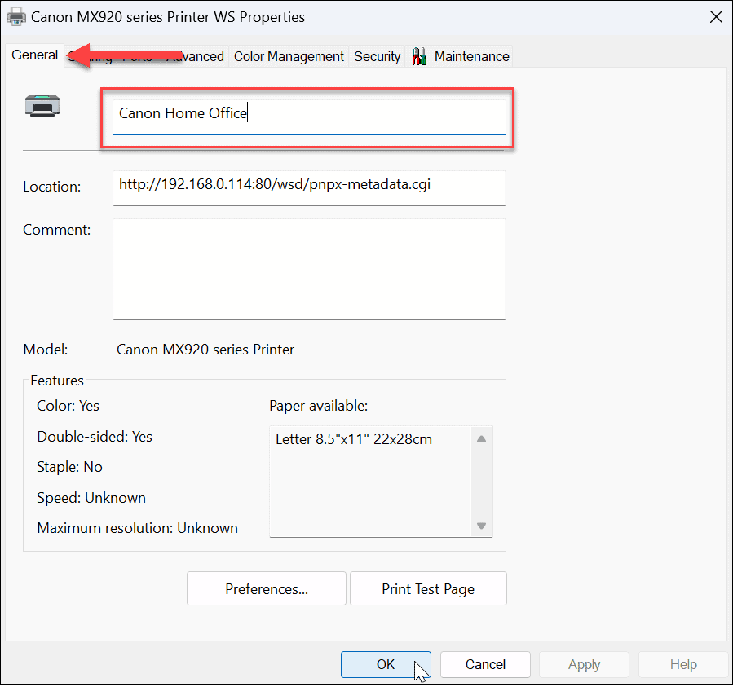Screen dimensions: 733x700
Task: Go to the Color Management tab
Action: pos(289,56)
